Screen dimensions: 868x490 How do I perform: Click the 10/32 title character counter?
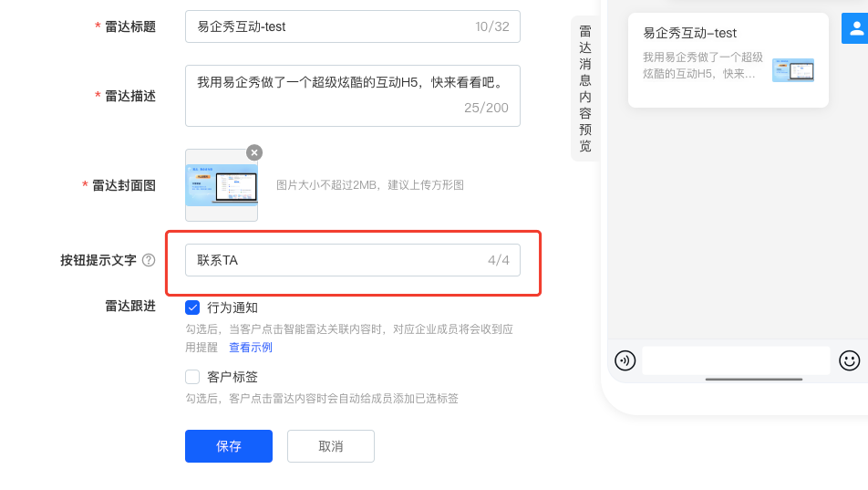click(491, 26)
